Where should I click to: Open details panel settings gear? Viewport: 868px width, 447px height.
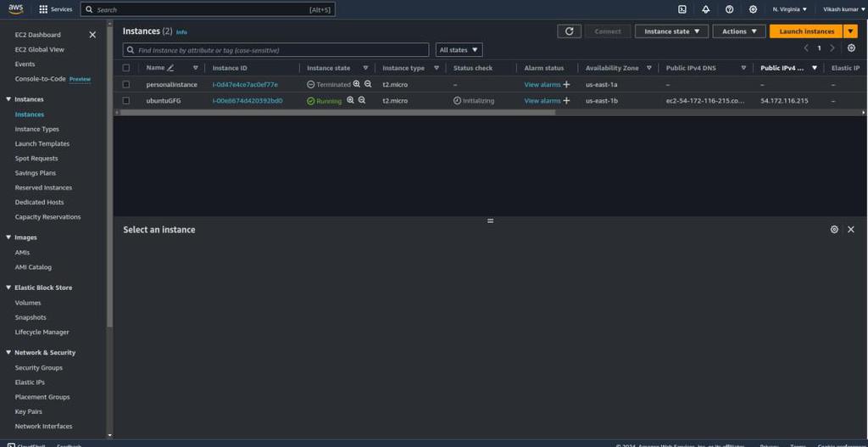click(834, 229)
